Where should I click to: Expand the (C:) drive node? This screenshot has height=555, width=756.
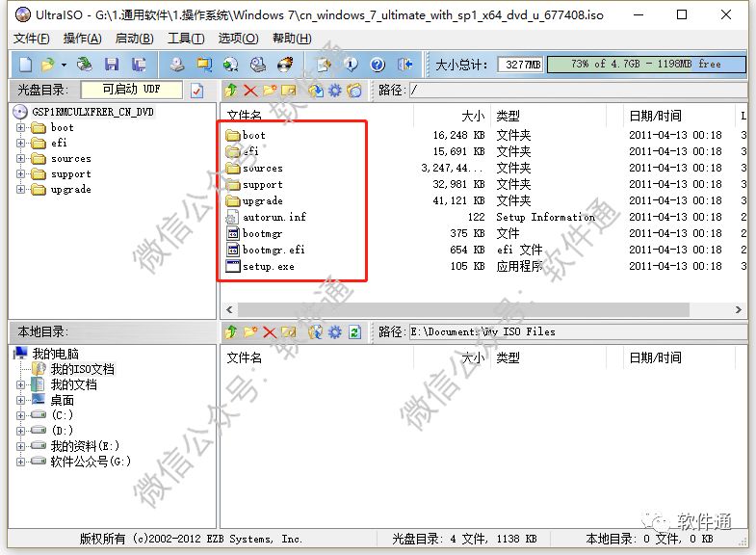coord(20,415)
